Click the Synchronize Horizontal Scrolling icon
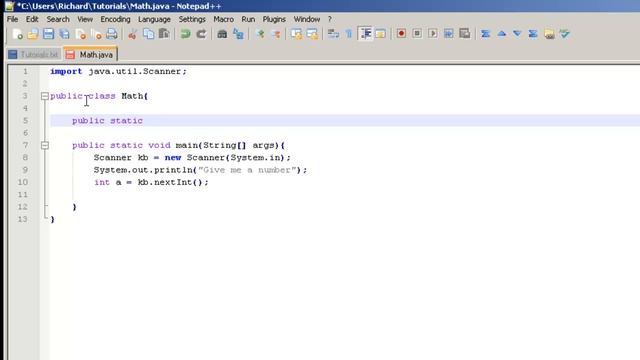Screen dimensions: 640x360 312,34
